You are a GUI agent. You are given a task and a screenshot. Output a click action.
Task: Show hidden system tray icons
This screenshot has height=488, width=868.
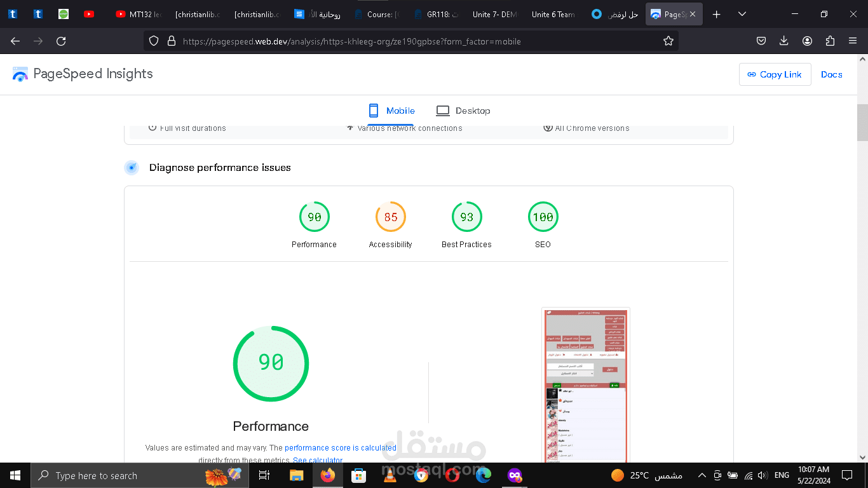702,475
